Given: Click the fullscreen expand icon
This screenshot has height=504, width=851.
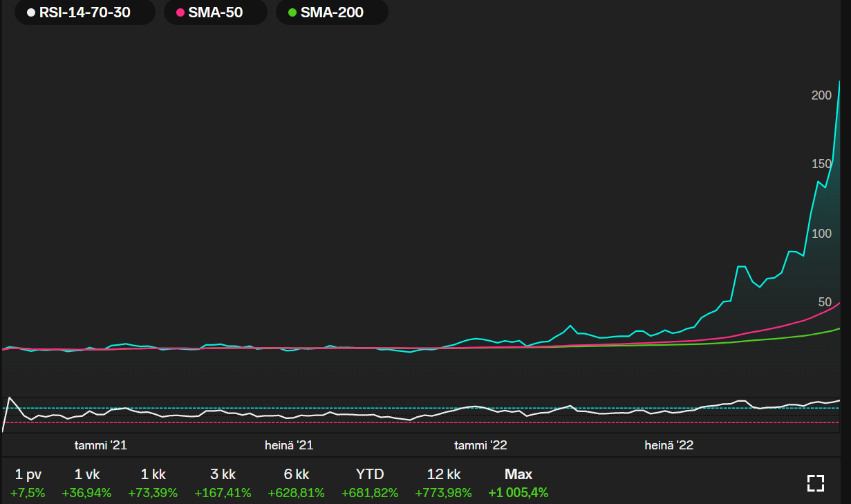Looking at the screenshot, I should click(x=816, y=483).
